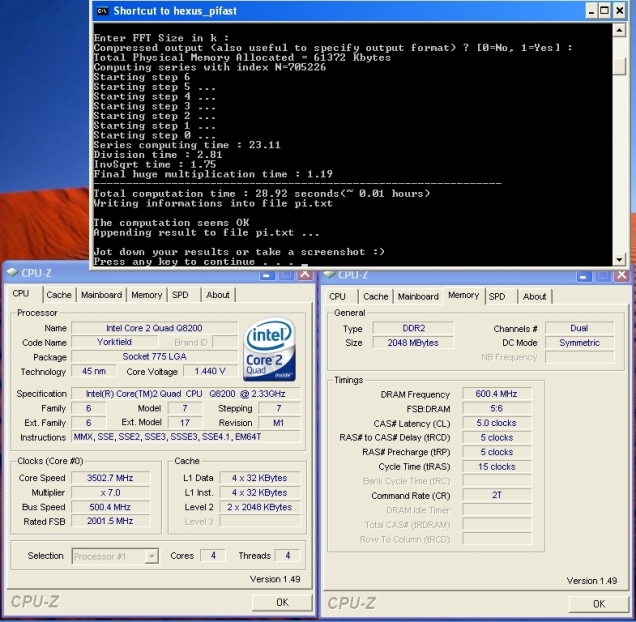Click the Intel Core 2 Quad logo
The height and width of the screenshot is (622, 636).
269,350
